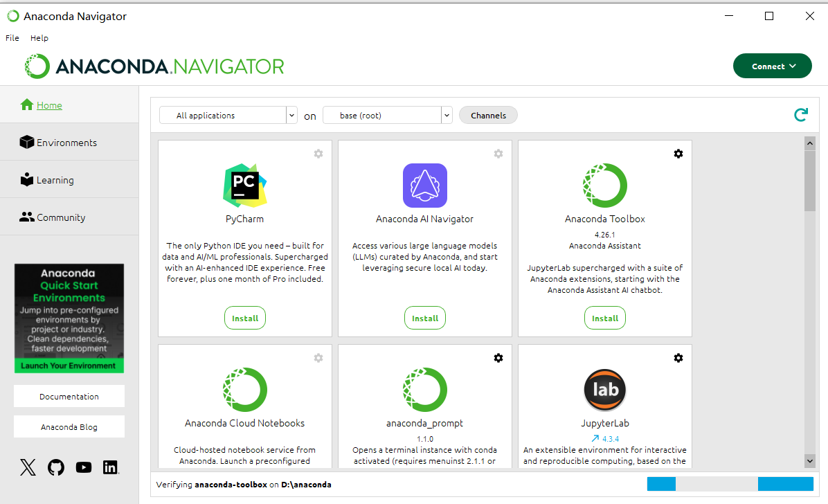Click the 'Verifying anaconda-toolbox' status text
The width and height of the screenshot is (828, 504).
pyautogui.click(x=212, y=485)
